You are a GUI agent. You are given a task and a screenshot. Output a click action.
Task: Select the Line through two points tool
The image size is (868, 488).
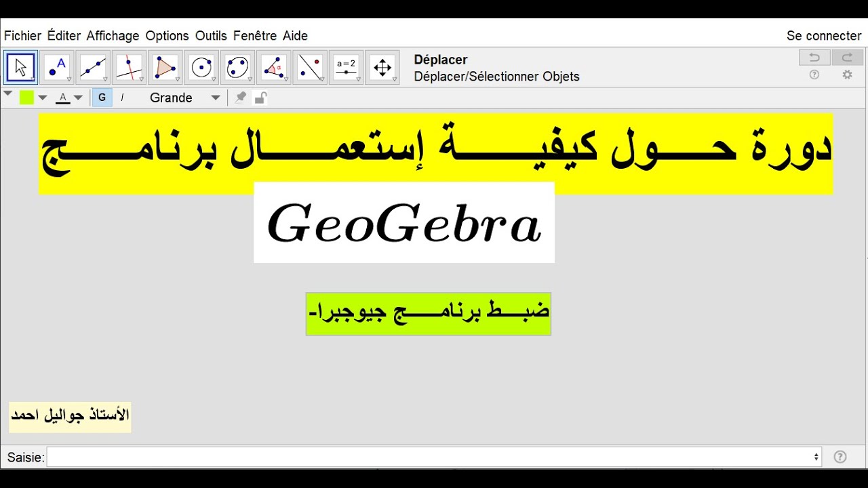click(x=93, y=67)
